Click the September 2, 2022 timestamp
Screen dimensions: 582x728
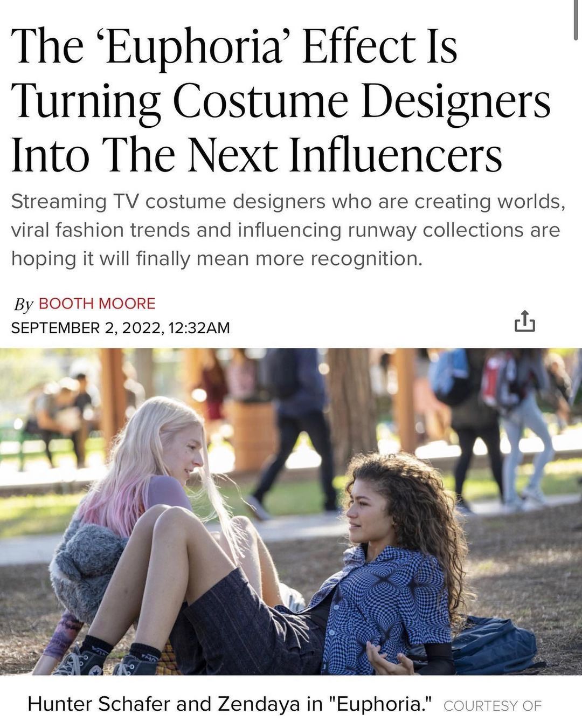120,328
